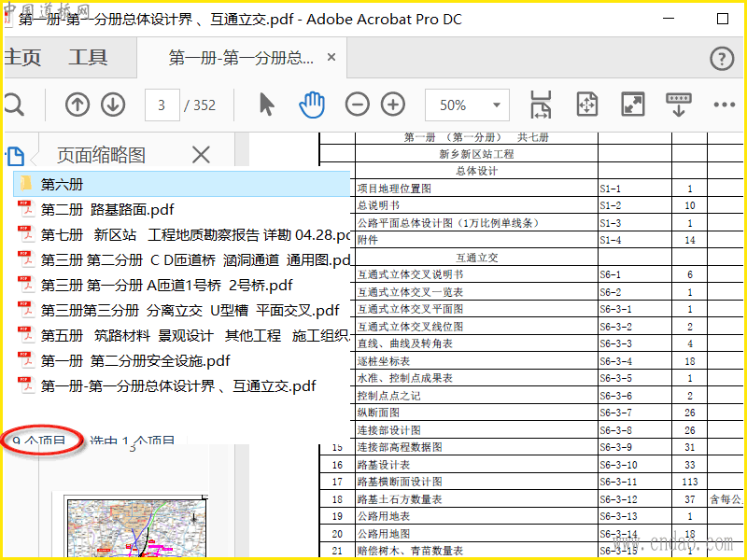Zoom in using the plus icon
Image resolution: width=747 pixels, height=560 pixels.
coord(393,105)
